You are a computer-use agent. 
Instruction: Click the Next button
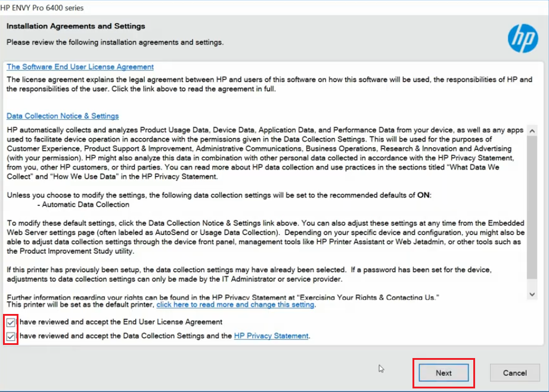coord(443,373)
